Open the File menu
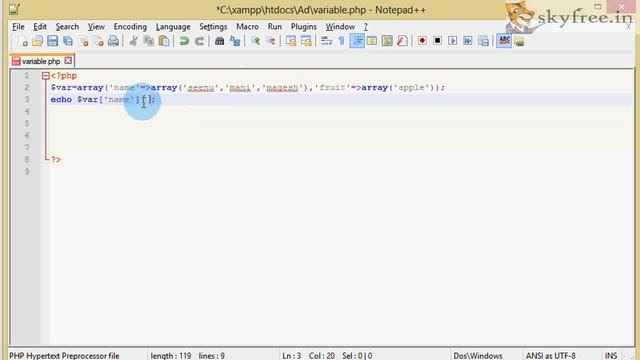Screen dimensions: 640x360 18,27
